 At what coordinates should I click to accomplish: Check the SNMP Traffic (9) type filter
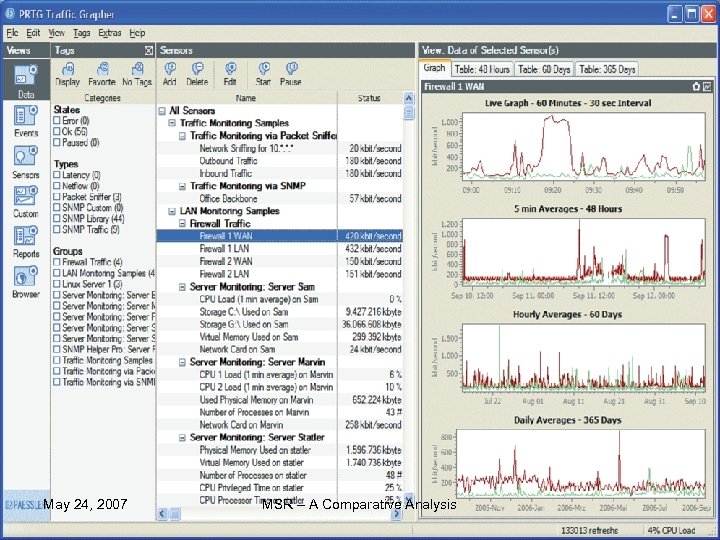57,229
